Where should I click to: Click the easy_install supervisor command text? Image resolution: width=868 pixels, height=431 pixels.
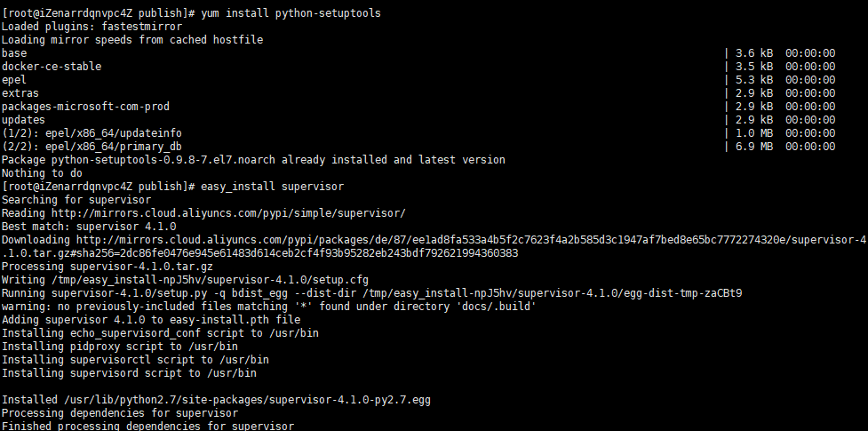point(272,187)
